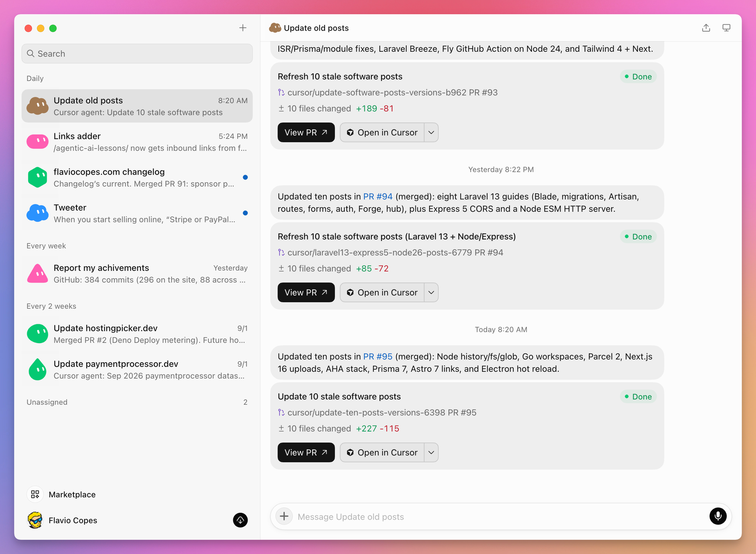Viewport: 756px width, 554px height.
Task: Expand the Unassigned section
Action: [137, 402]
